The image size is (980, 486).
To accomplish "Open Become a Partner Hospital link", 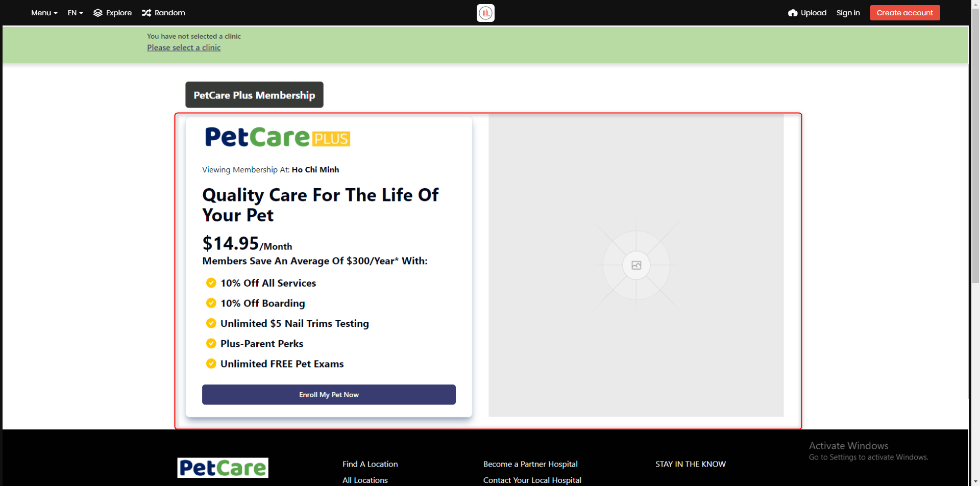I will coord(530,464).
